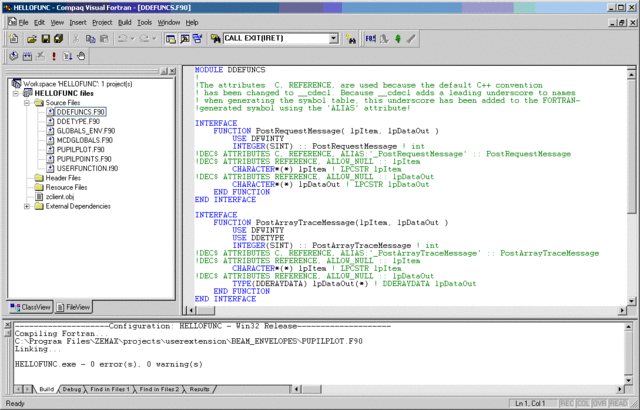
Task: Expand the External Dependencies folder node
Action: tap(27, 206)
